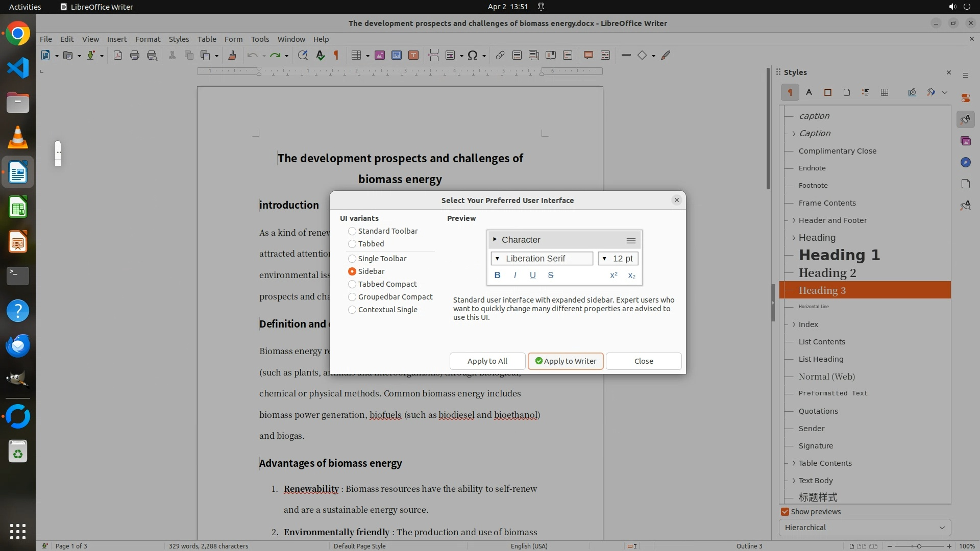Open the Gallery sidebar deck icon
The height and width of the screenshot is (551, 980).
point(965,141)
